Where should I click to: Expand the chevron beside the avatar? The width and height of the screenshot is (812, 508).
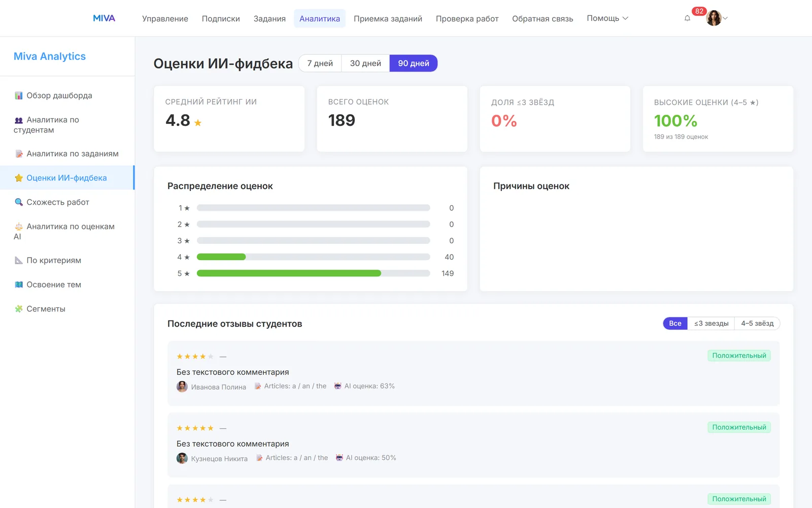[725, 18]
